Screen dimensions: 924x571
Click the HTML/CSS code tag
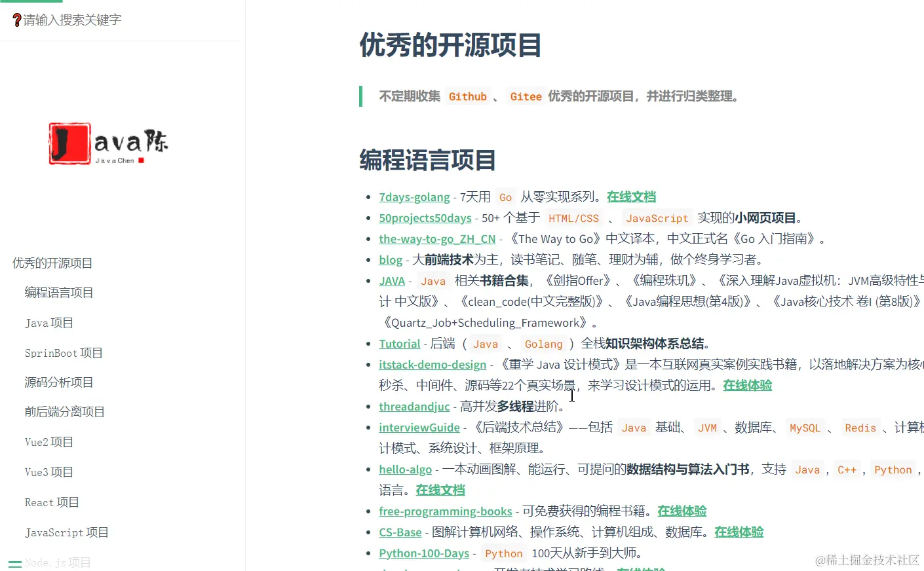coord(574,218)
